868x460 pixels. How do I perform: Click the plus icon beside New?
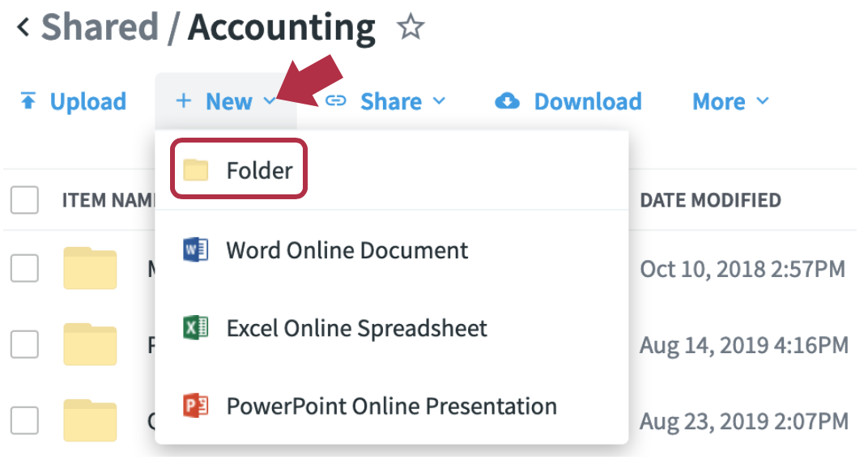pos(183,100)
